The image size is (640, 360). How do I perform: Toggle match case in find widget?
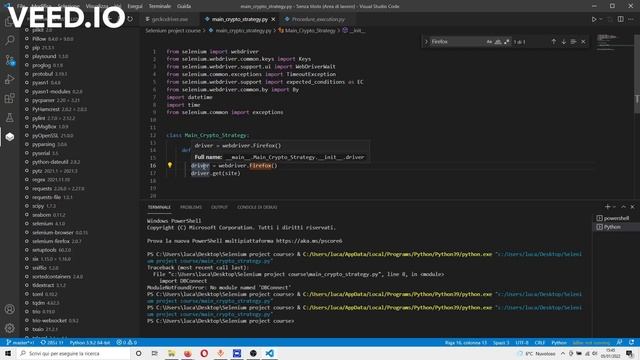489,42
